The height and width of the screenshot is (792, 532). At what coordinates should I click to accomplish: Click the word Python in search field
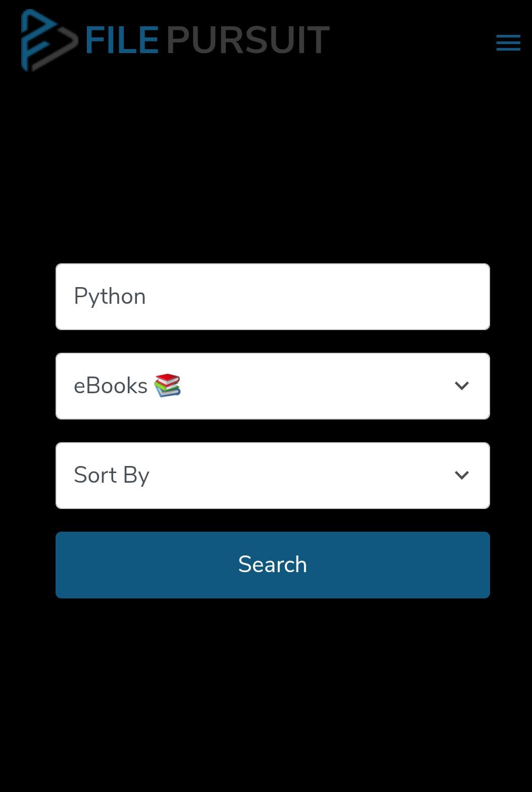click(110, 297)
